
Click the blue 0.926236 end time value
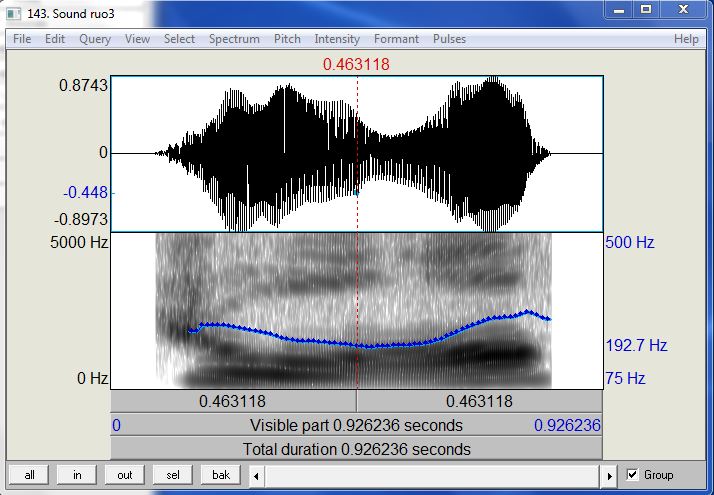pos(567,425)
